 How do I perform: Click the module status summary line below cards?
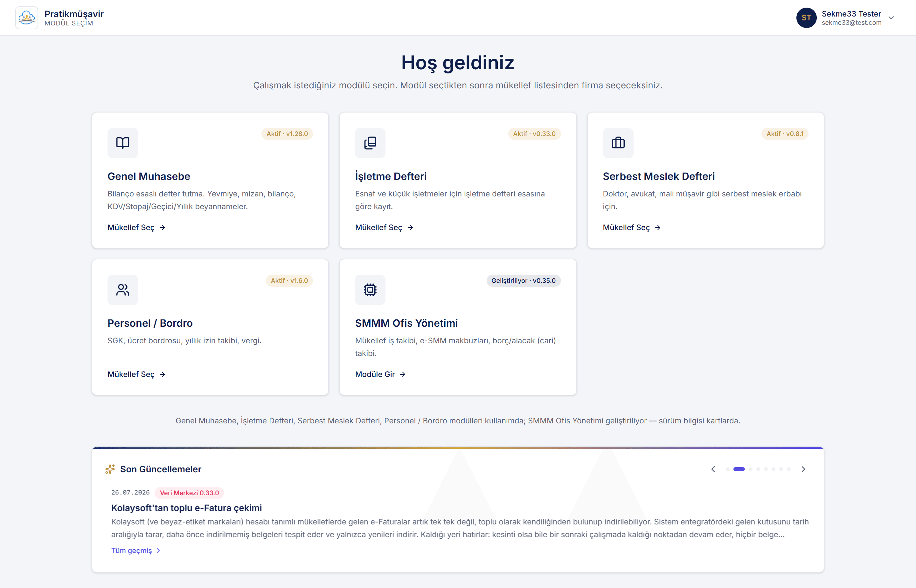tap(458, 421)
